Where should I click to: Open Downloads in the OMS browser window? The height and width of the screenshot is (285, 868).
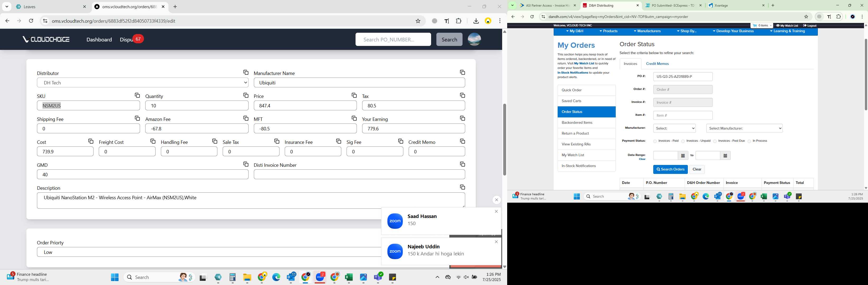tap(476, 21)
